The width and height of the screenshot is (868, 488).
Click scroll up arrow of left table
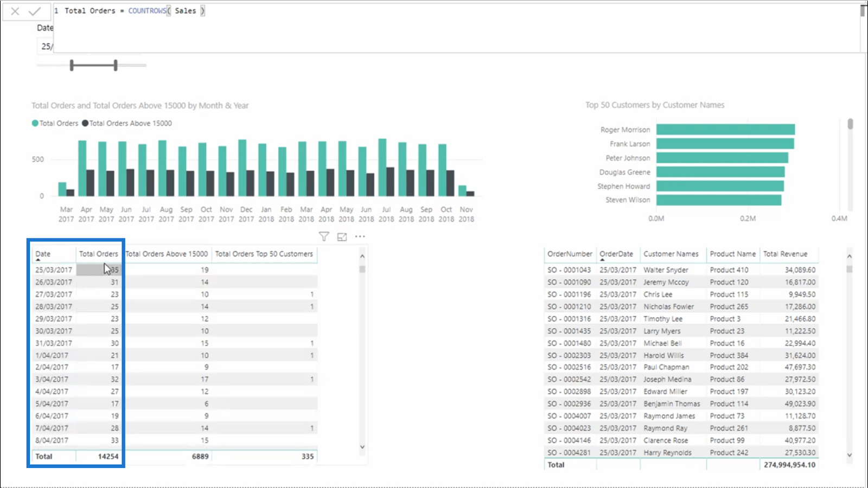(x=362, y=256)
